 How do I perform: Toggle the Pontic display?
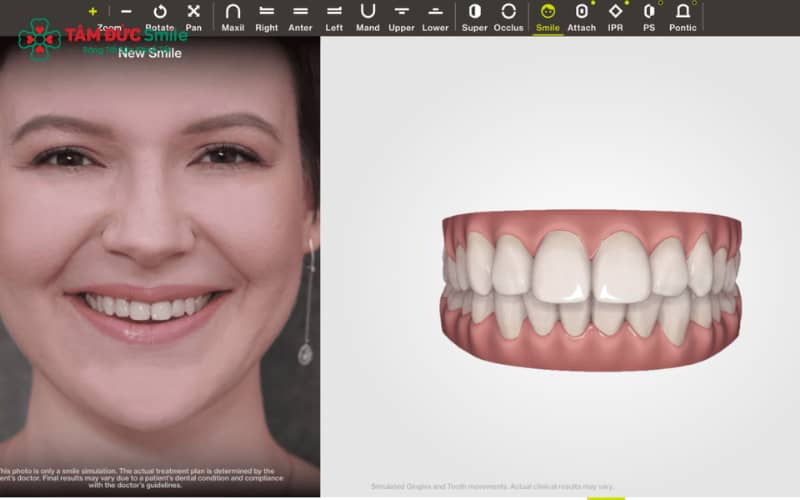coord(683,15)
